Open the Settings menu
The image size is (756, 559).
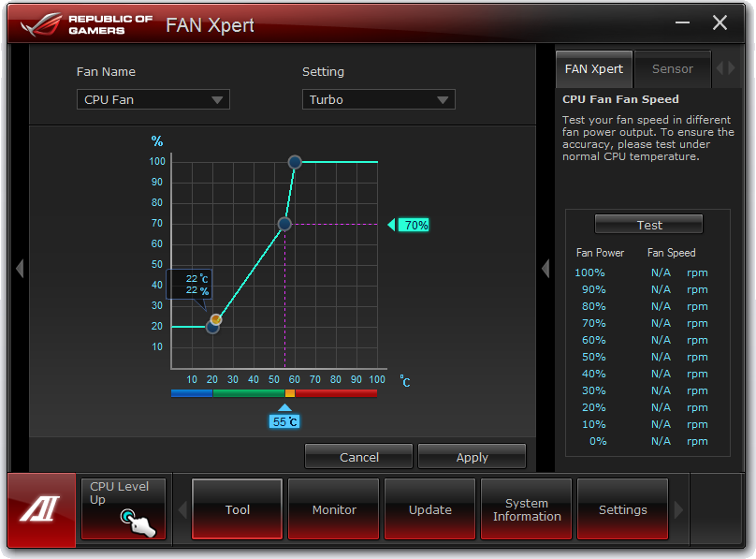pyautogui.click(x=623, y=509)
